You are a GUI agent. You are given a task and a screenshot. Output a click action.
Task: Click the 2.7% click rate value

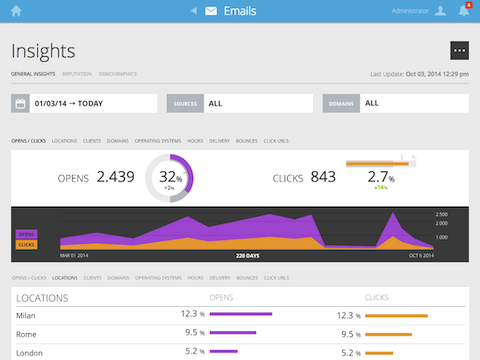(x=381, y=177)
